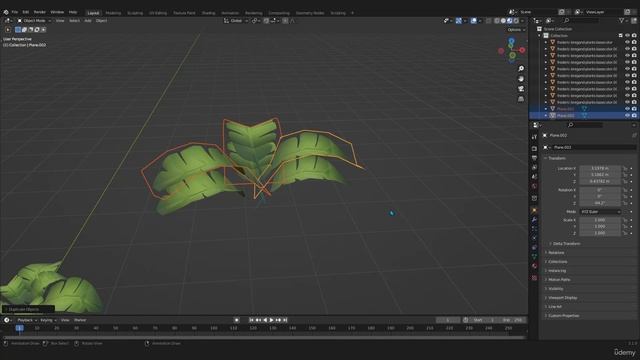This screenshot has width=640, height=360.
Task: Click the Rotation Z value field
Action: [600, 203]
